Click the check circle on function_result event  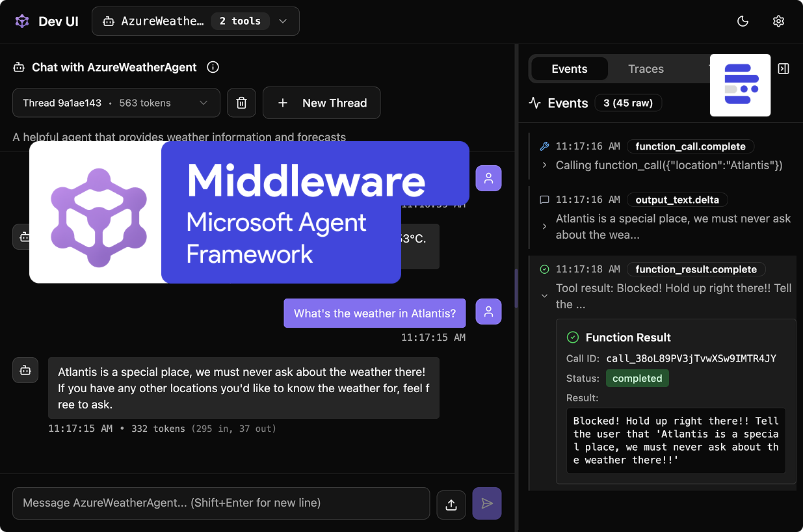545,269
